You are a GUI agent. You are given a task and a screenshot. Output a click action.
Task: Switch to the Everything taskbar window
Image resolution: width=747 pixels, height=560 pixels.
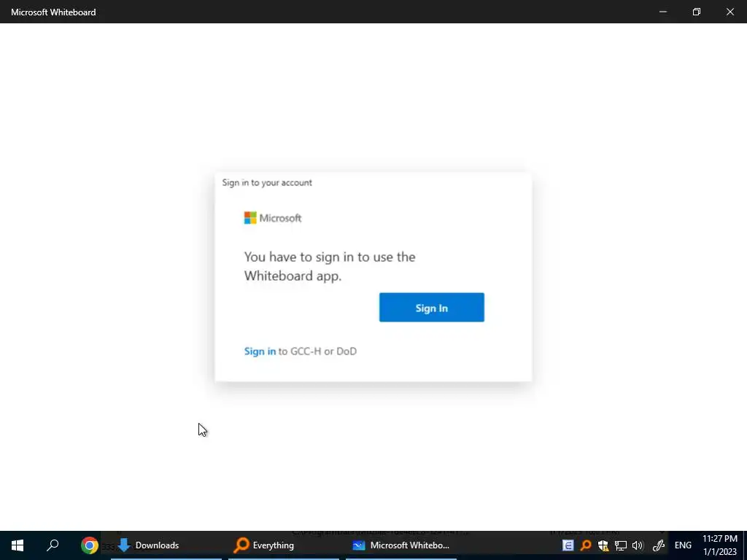pyautogui.click(x=284, y=545)
